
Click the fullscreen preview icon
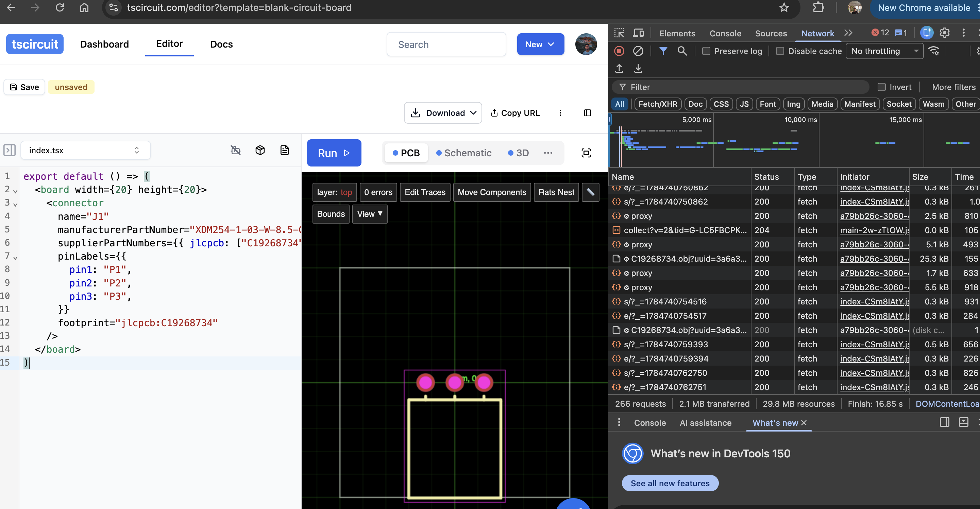coord(586,153)
